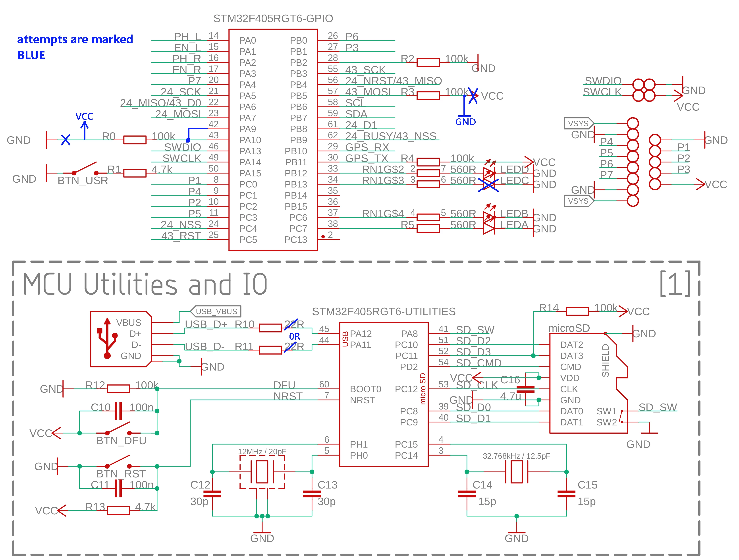The width and height of the screenshot is (739, 560).
Task: Click capacitor C12 plates symbol
Action: coord(212,494)
